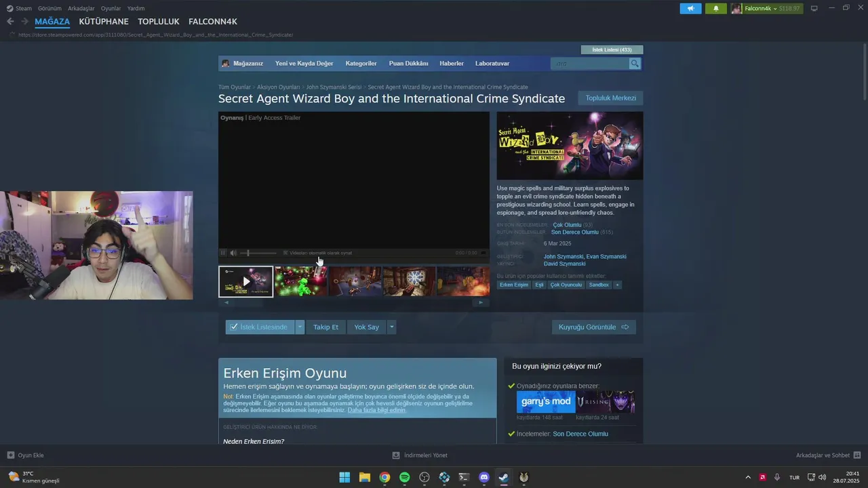The height and width of the screenshot is (488, 868).
Task: Go back with the left arrow
Action: pos(10,22)
